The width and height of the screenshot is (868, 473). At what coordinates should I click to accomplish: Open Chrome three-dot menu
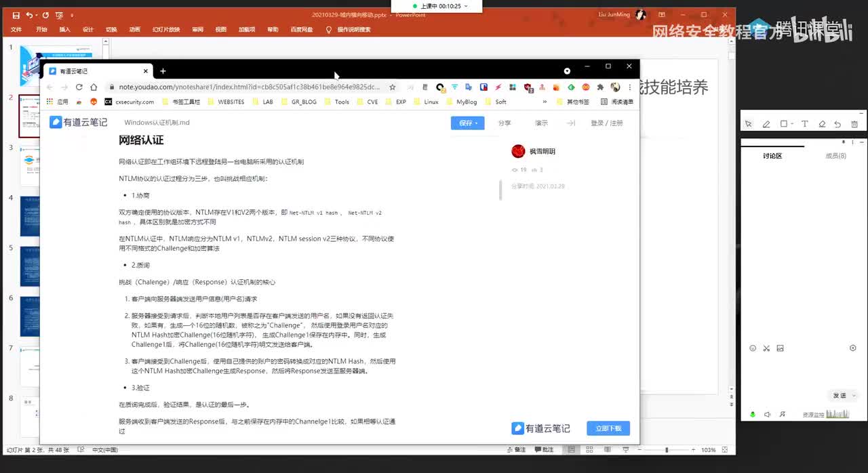click(x=630, y=87)
